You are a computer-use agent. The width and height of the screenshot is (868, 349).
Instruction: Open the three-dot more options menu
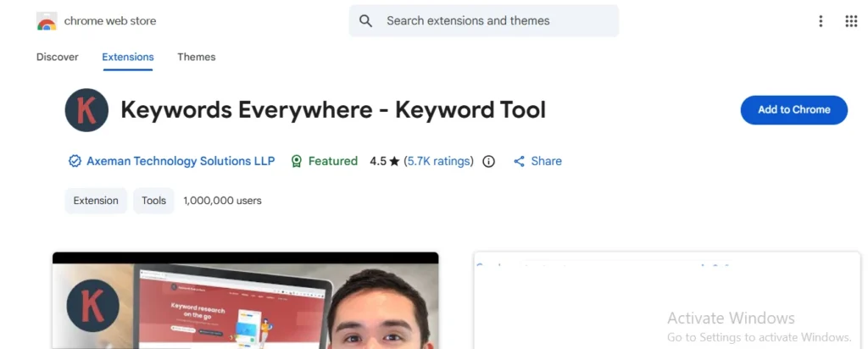[821, 21]
